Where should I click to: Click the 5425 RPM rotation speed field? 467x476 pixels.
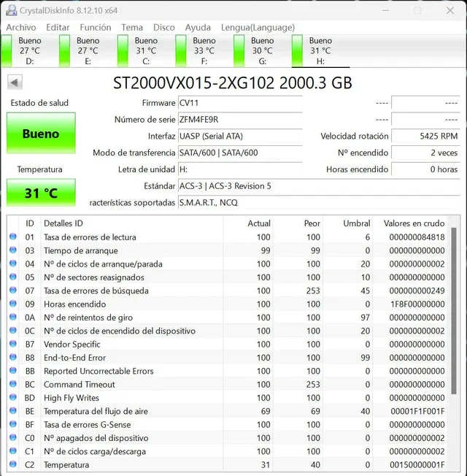(425, 136)
